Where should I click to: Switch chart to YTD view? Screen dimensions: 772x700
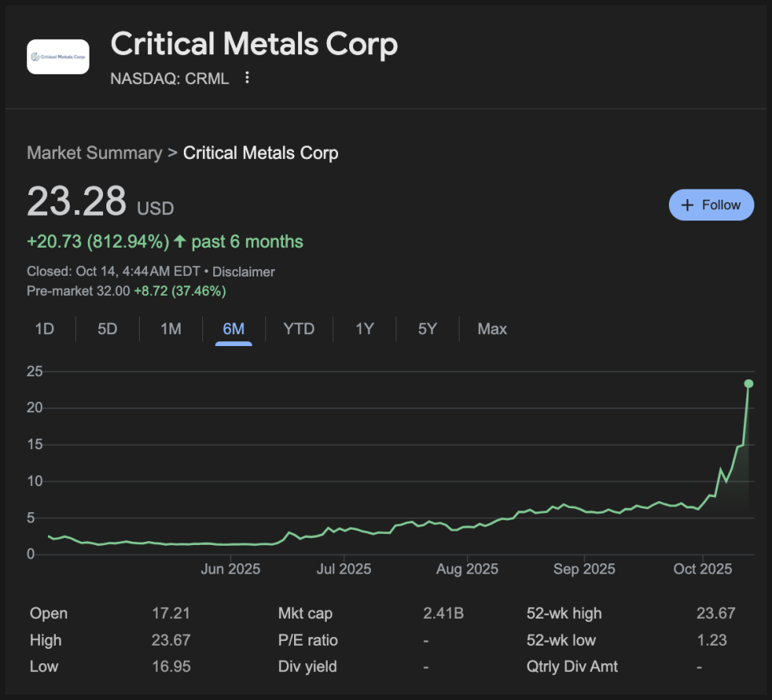299,328
